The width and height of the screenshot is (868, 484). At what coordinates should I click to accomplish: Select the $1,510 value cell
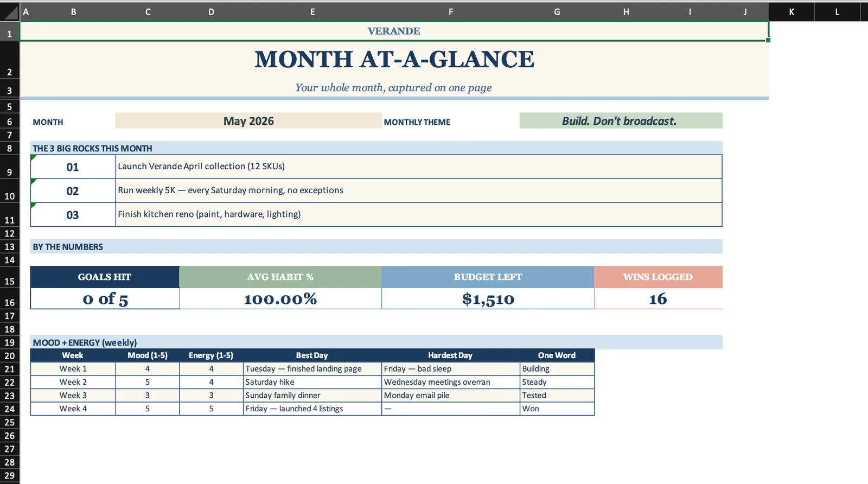(x=488, y=298)
